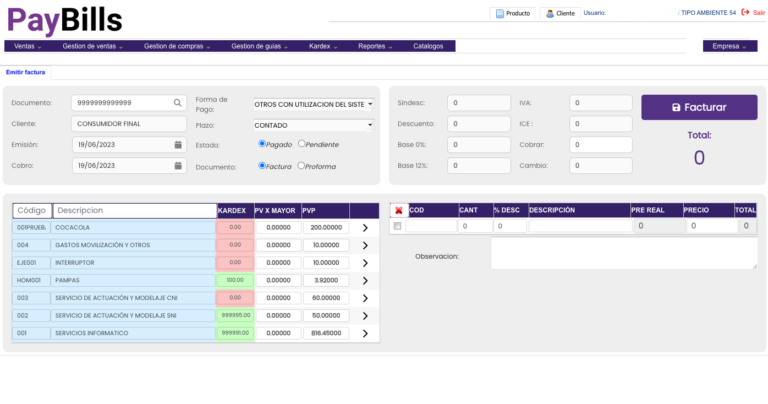The height and width of the screenshot is (404, 768).
Task: Add PAMPAS product with arrow icon
Action: tap(365, 281)
